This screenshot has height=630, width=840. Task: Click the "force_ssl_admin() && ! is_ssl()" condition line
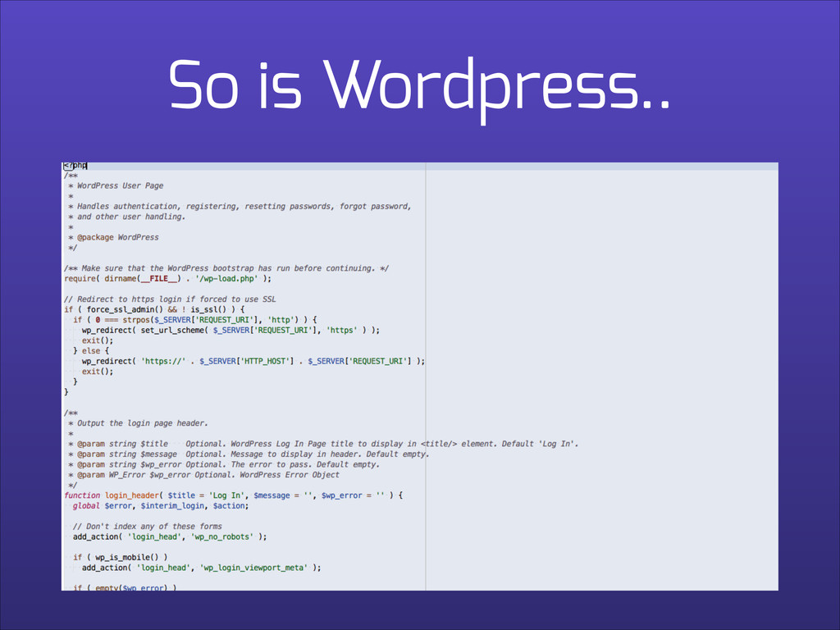(x=154, y=309)
